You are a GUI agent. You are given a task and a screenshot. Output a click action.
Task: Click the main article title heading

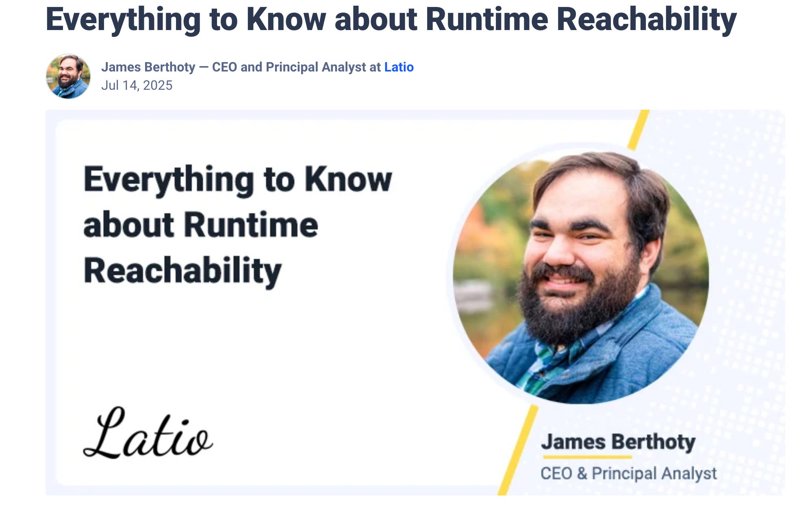point(391,19)
